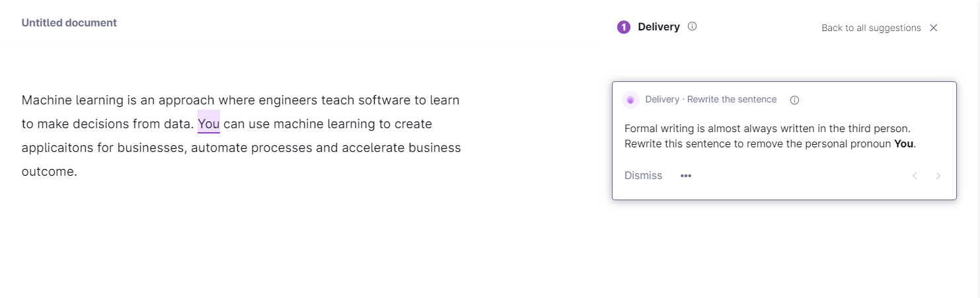The height and width of the screenshot is (298, 980).
Task: Dismiss the Delivery suggestion
Action: coord(643,176)
